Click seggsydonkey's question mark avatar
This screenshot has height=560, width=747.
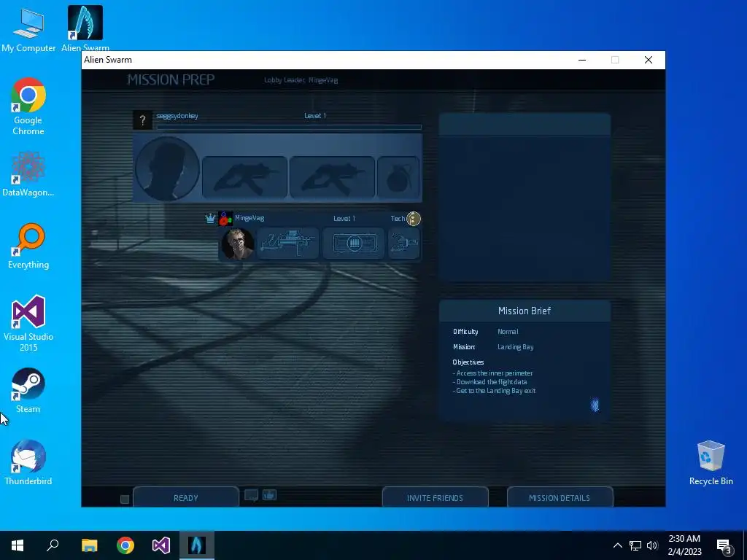(x=142, y=120)
